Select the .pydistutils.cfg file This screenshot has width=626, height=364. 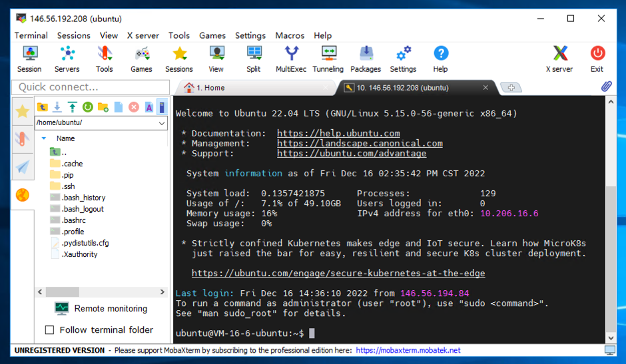point(79,243)
